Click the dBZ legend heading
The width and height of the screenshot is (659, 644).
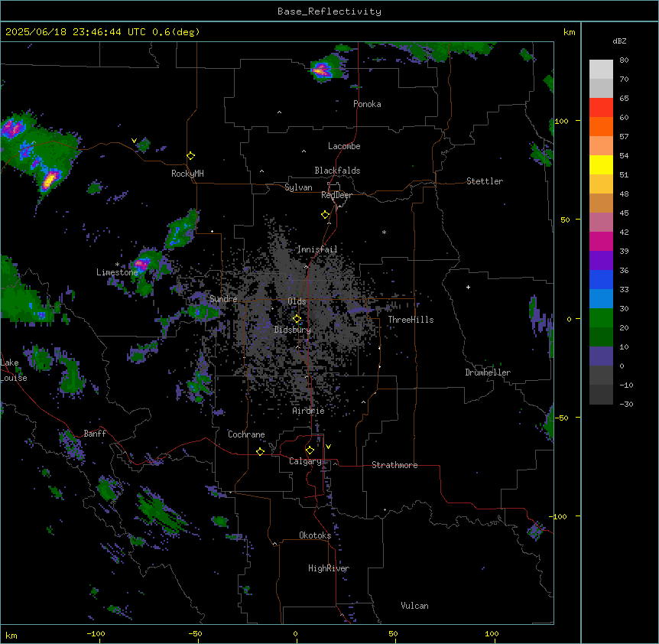point(619,41)
